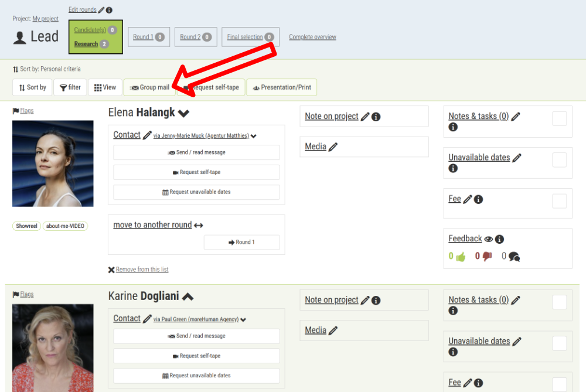The width and height of the screenshot is (586, 392).
Task: Click the pencil icon next to Edit rounds
Action: [x=101, y=10]
